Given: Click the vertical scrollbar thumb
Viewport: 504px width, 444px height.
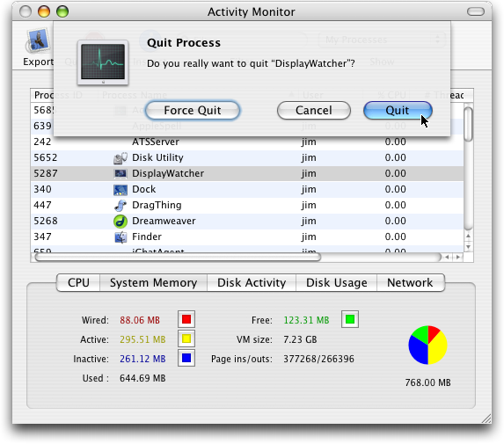Looking at the screenshot, I should 469,124.
